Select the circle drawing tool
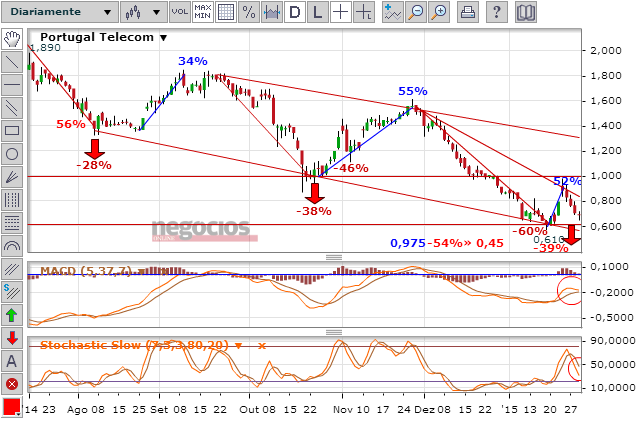639x421 pixels. click(12, 154)
